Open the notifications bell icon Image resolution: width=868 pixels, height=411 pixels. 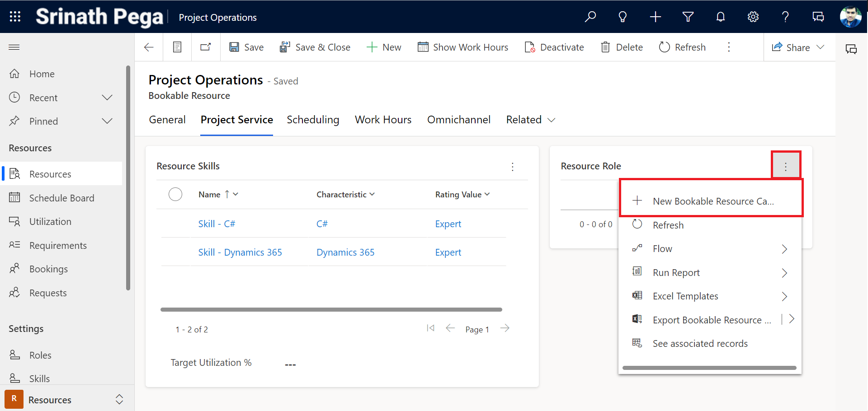720,17
